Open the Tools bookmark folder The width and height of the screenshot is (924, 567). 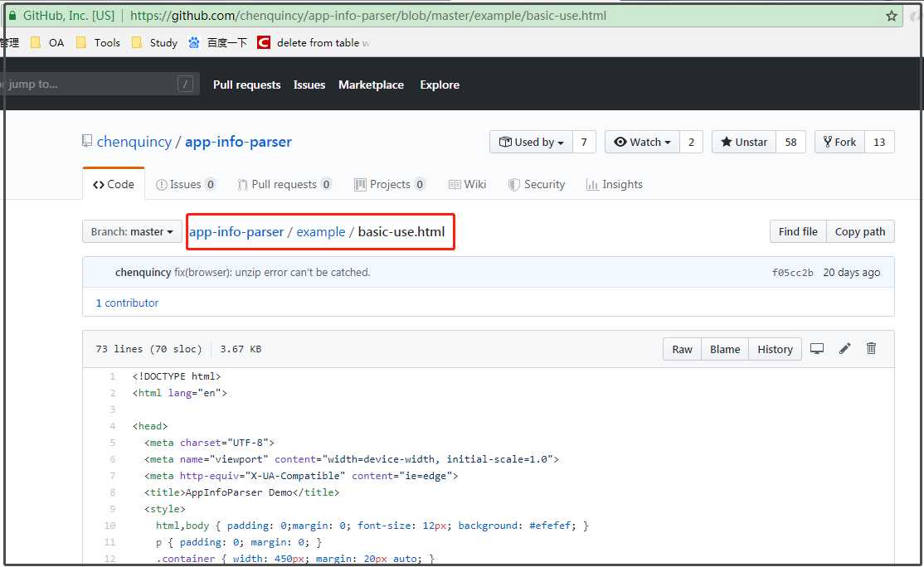[x=98, y=42]
